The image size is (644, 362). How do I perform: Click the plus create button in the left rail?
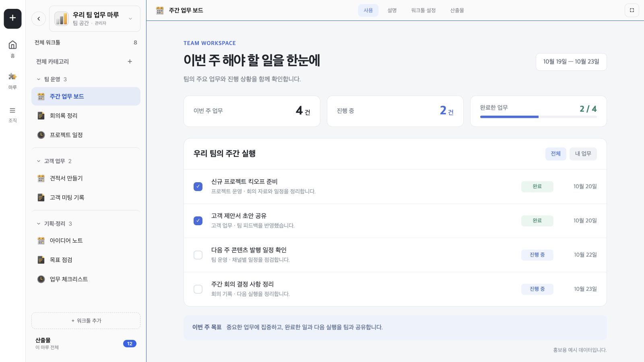click(12, 19)
